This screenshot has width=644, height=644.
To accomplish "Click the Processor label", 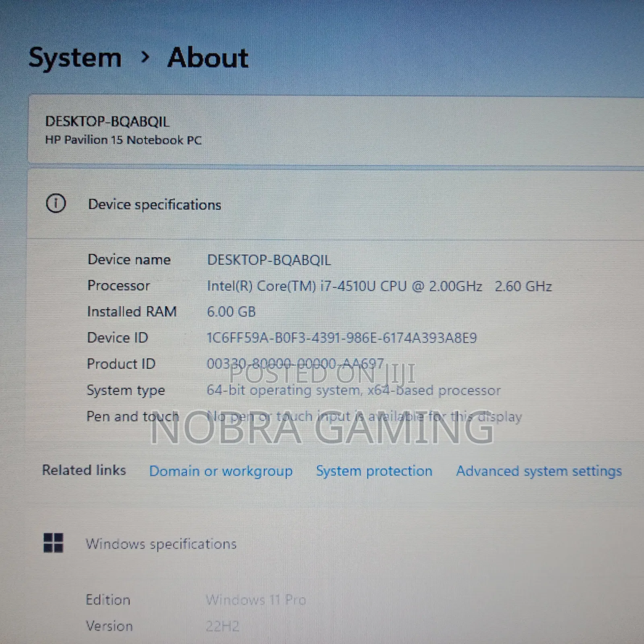I will click(118, 285).
